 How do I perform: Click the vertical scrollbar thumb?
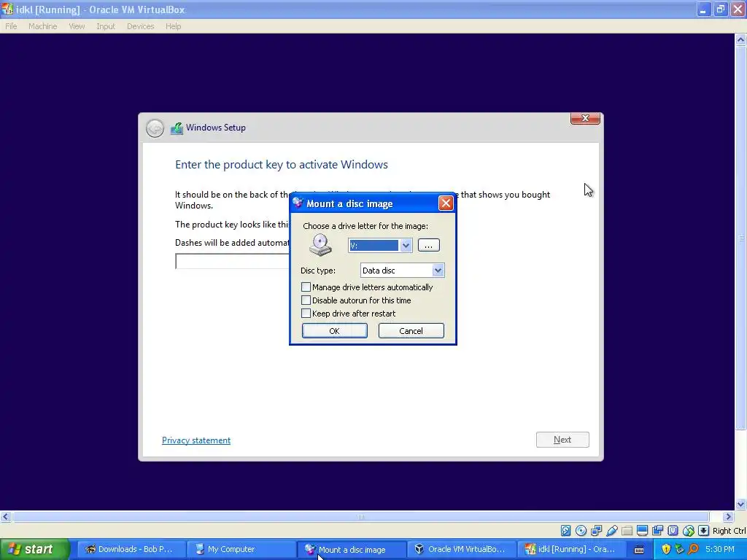pos(741,238)
